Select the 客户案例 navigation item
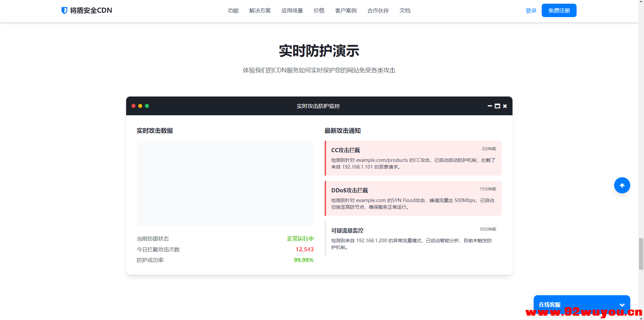The image size is (644, 320). [345, 10]
